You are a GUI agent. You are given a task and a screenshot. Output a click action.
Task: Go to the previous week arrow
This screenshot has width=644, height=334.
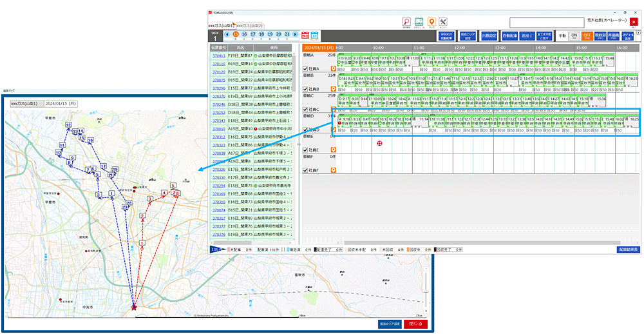pos(227,35)
